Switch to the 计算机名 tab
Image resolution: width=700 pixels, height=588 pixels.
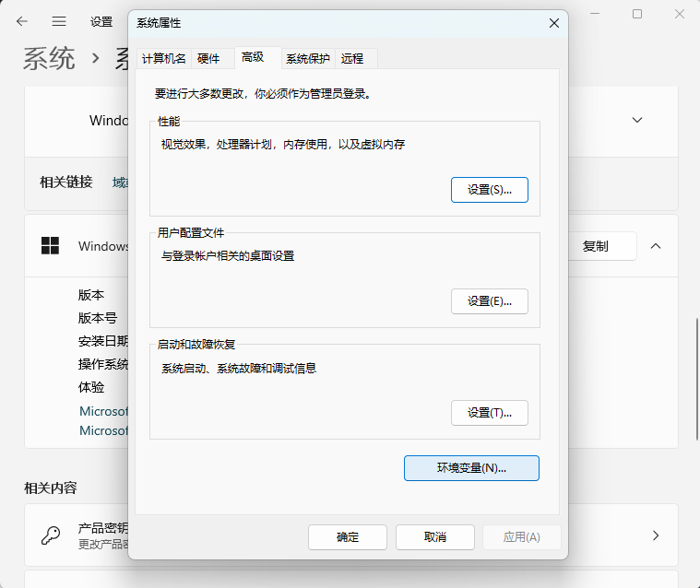coord(163,58)
